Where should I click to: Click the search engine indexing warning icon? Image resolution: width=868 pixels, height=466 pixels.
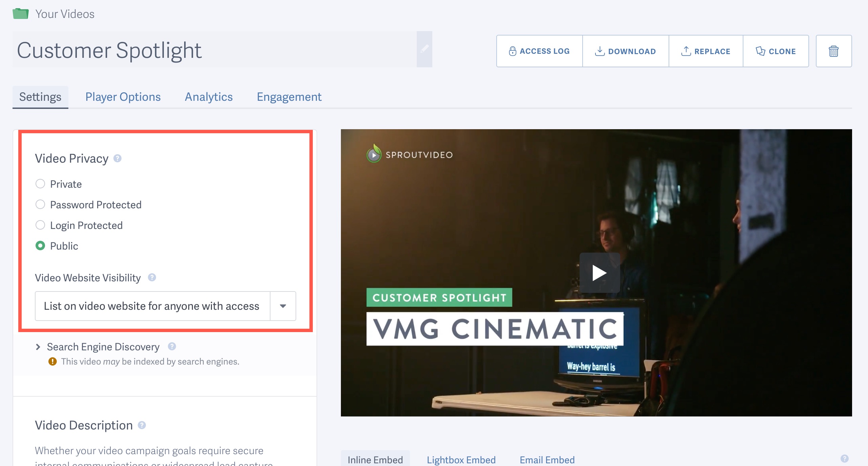(53, 361)
